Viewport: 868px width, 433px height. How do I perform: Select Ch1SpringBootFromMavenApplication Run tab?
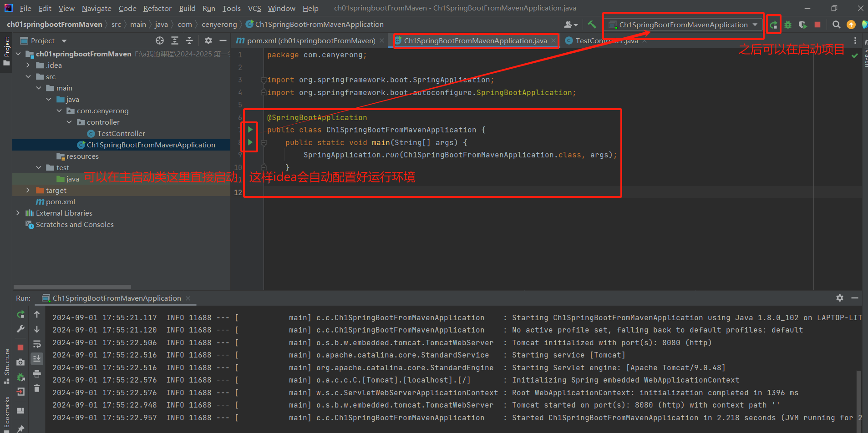(x=117, y=298)
